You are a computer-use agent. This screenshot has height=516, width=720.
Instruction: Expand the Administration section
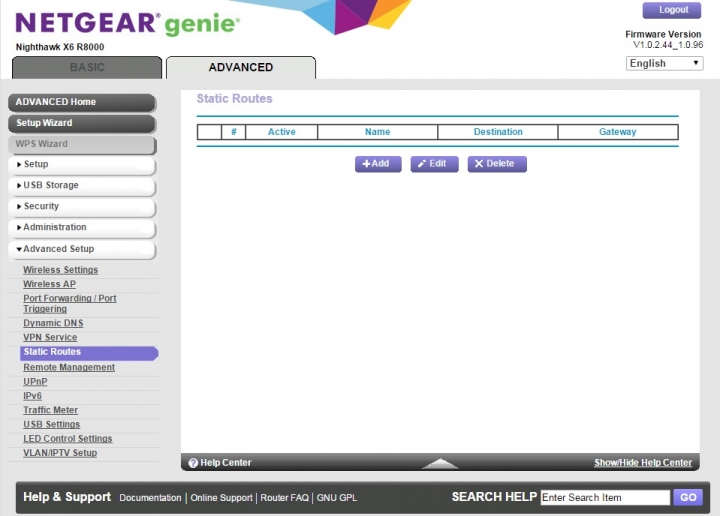(x=82, y=228)
